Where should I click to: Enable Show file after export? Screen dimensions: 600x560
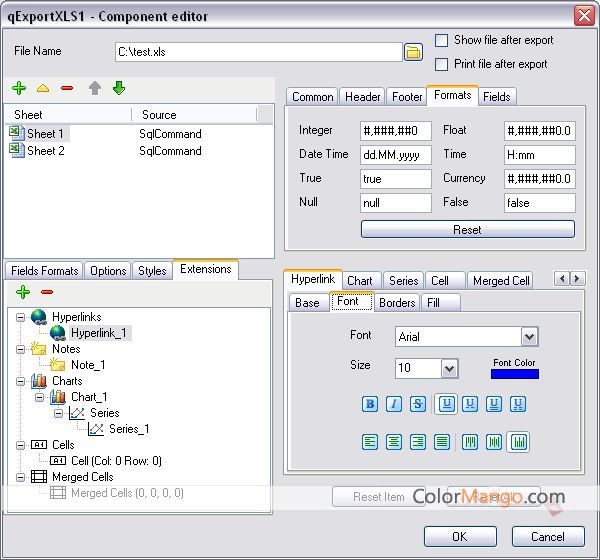(442, 41)
